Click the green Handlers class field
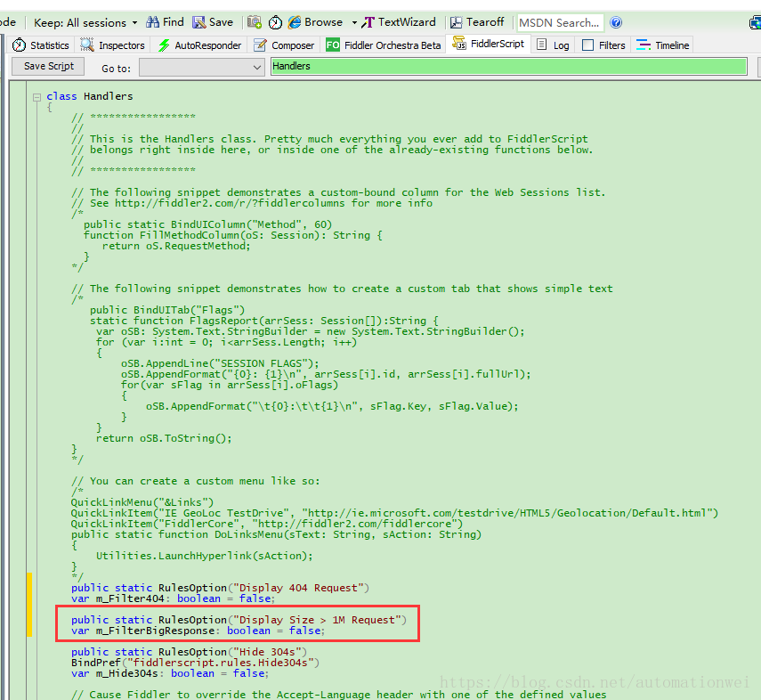This screenshot has width=761, height=700. [x=508, y=66]
